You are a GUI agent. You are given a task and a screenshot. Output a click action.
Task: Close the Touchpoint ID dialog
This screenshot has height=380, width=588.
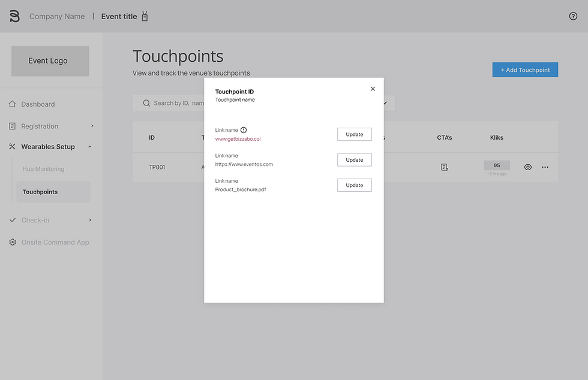(373, 89)
